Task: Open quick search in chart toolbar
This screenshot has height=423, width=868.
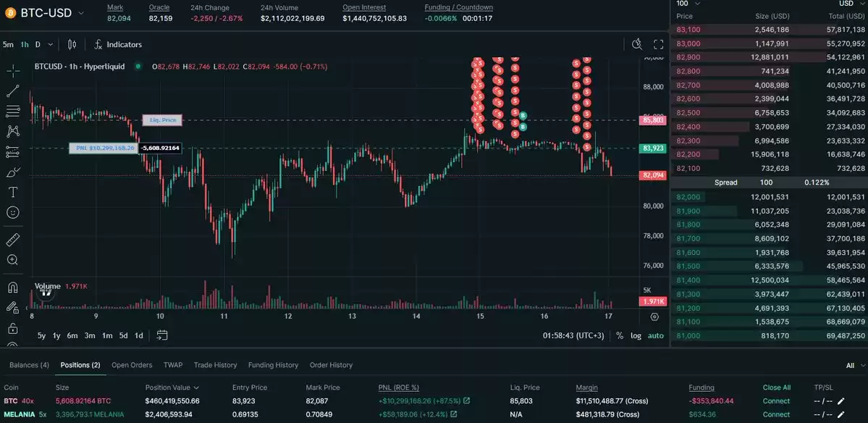Action: [637, 44]
